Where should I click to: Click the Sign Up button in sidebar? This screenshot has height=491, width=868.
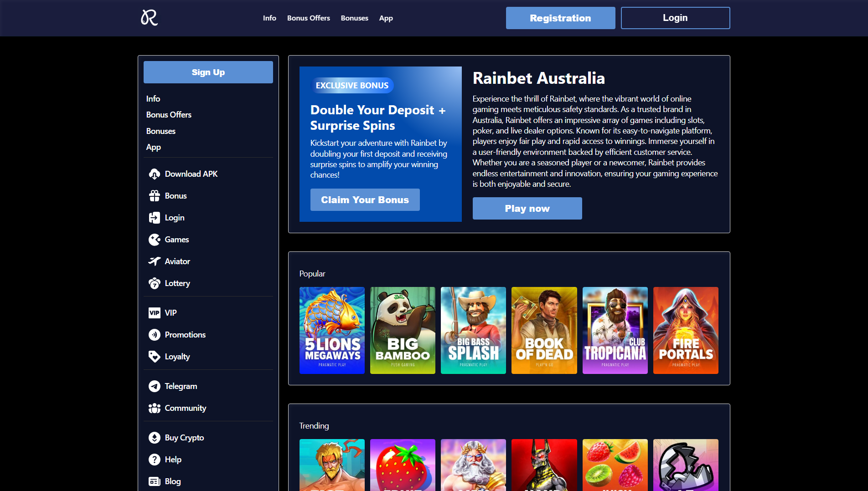(x=208, y=72)
